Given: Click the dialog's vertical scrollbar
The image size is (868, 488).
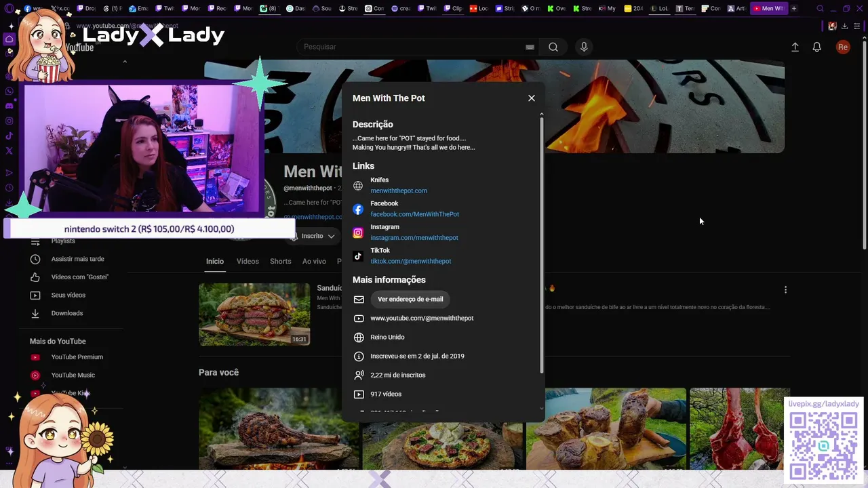Looking at the screenshot, I should coord(542,244).
